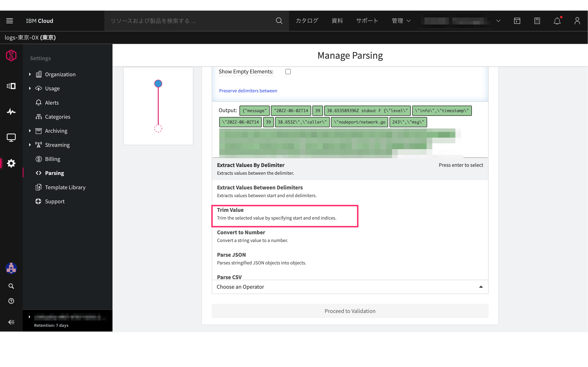Enable Show Empty Elements checkbox
588x367 pixels.
coord(288,72)
